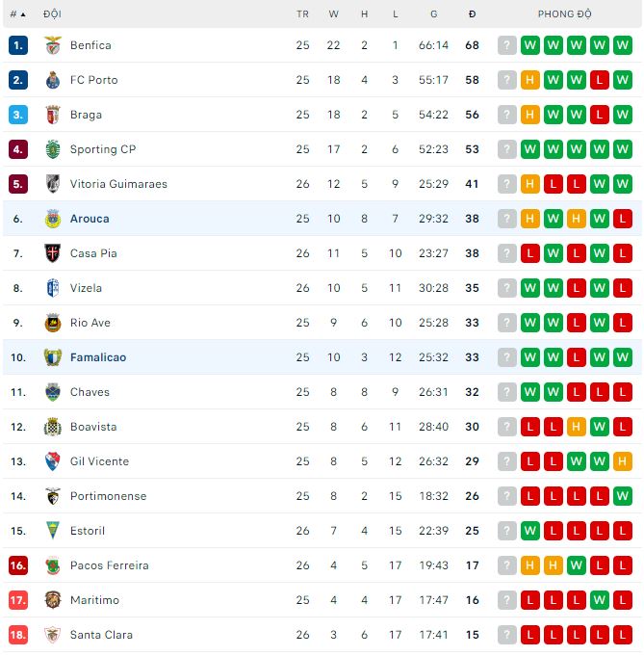This screenshot has width=644, height=656.
Task: Click Portimonense's green W form badge
Action: tap(623, 496)
